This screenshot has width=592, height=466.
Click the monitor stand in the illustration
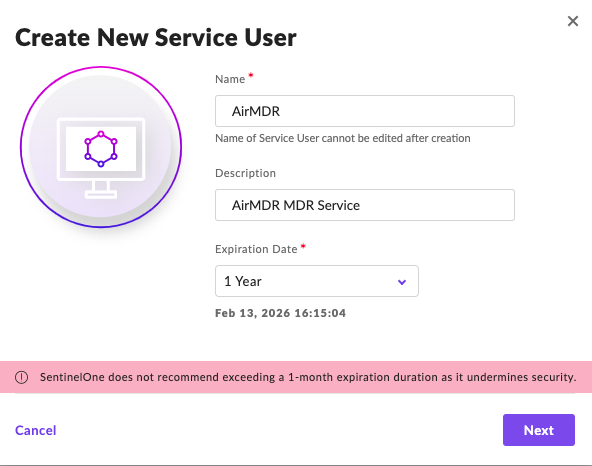click(x=101, y=189)
